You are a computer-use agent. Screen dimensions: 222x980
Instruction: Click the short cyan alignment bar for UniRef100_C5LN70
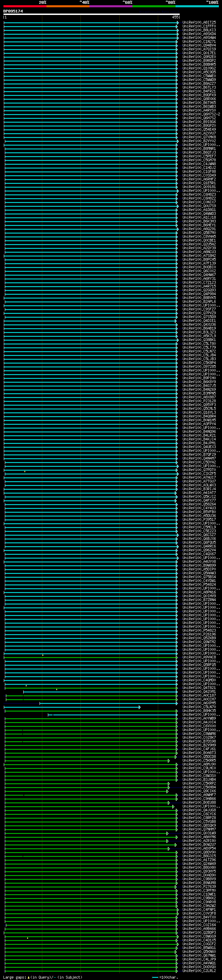pos(72,707)
